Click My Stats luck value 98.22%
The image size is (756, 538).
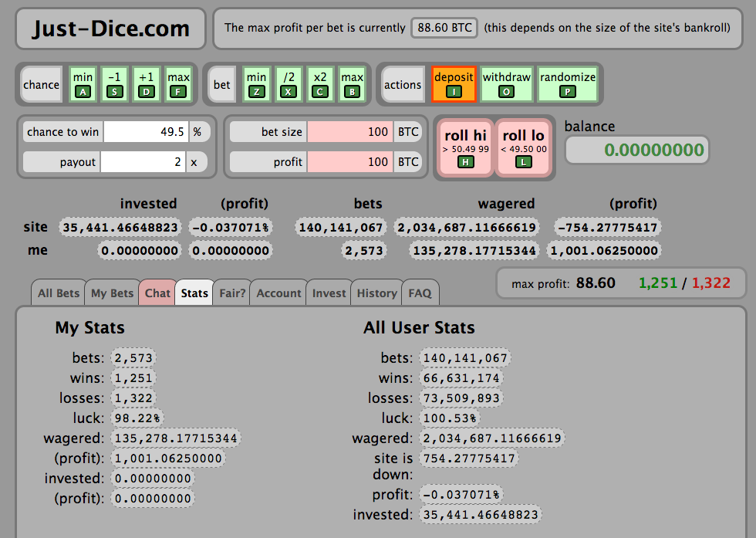pos(137,418)
